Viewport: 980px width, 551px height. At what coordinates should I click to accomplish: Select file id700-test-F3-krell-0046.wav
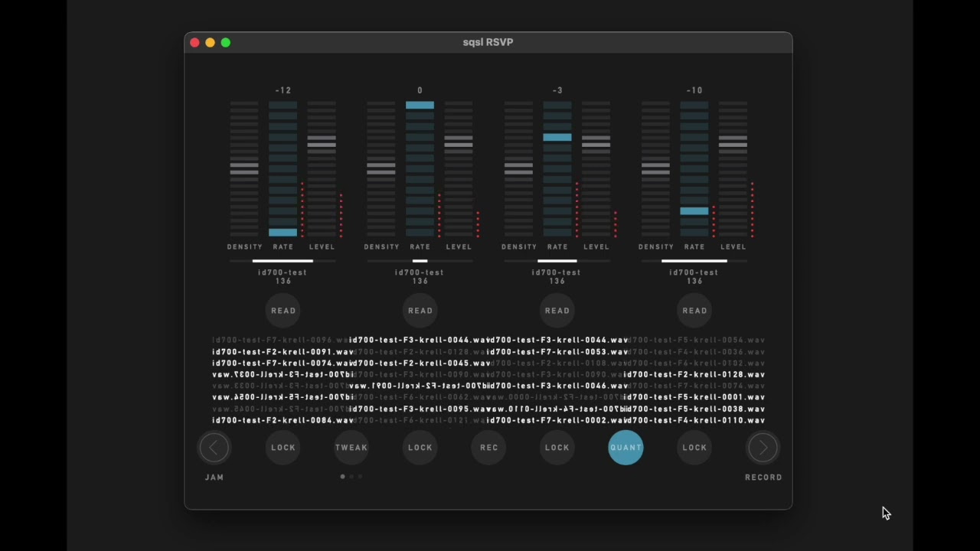pyautogui.click(x=557, y=386)
